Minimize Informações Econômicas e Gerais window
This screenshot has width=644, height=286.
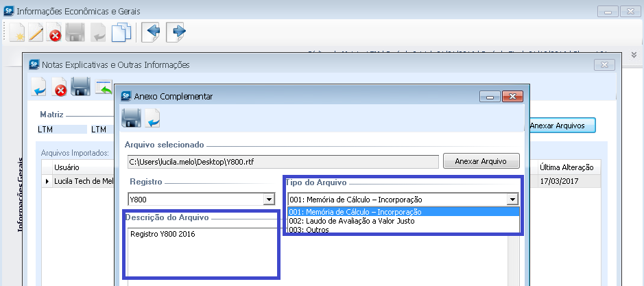(608, 12)
